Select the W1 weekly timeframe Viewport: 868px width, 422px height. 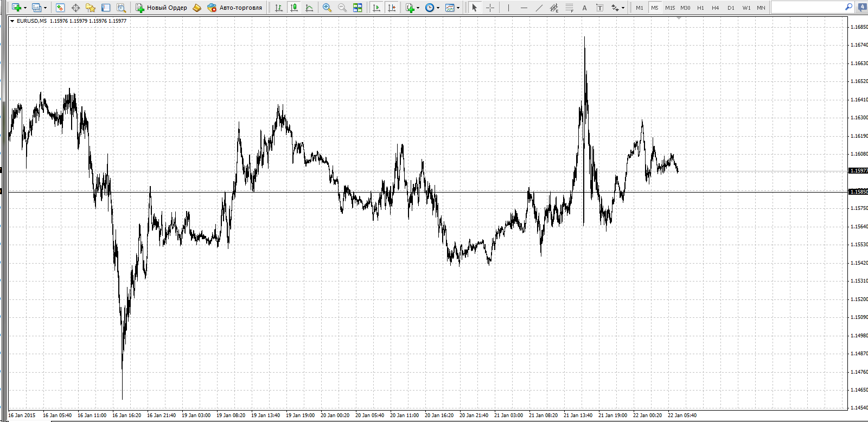(x=746, y=8)
